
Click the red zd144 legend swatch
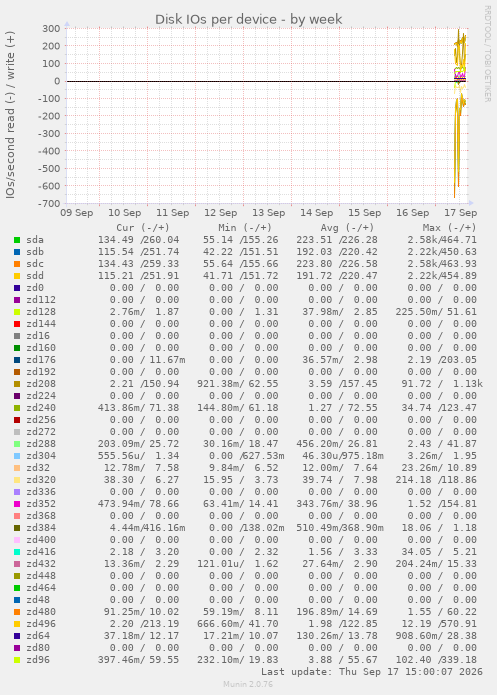[17, 324]
